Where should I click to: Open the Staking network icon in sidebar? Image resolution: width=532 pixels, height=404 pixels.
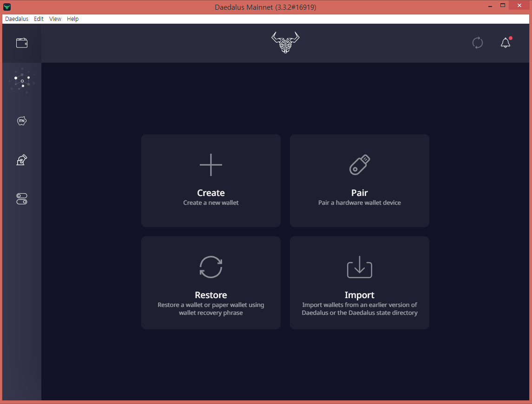tap(22, 81)
